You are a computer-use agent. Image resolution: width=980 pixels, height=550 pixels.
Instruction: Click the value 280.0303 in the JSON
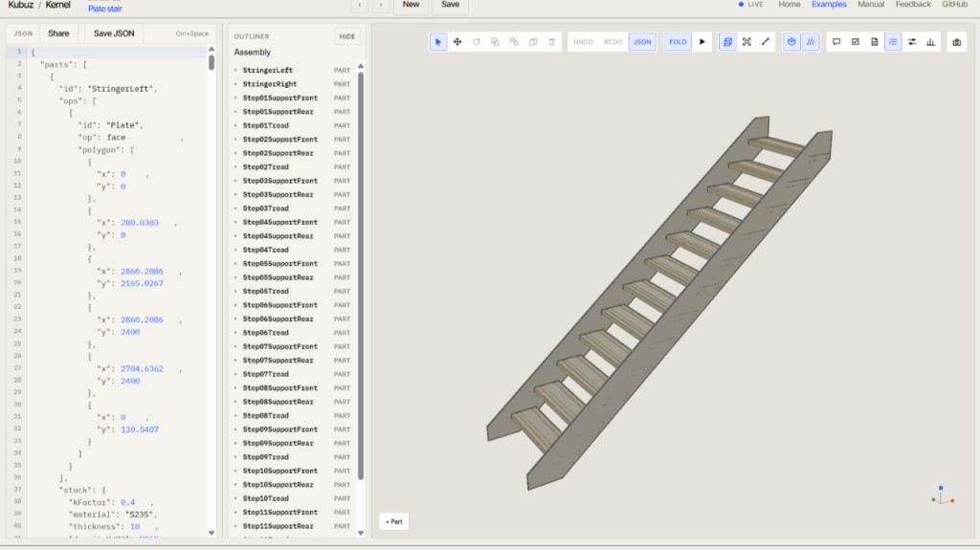pyautogui.click(x=140, y=223)
